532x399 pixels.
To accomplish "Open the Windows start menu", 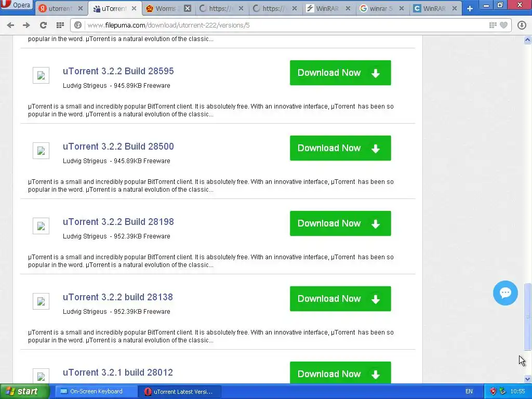I will click(x=24, y=392).
